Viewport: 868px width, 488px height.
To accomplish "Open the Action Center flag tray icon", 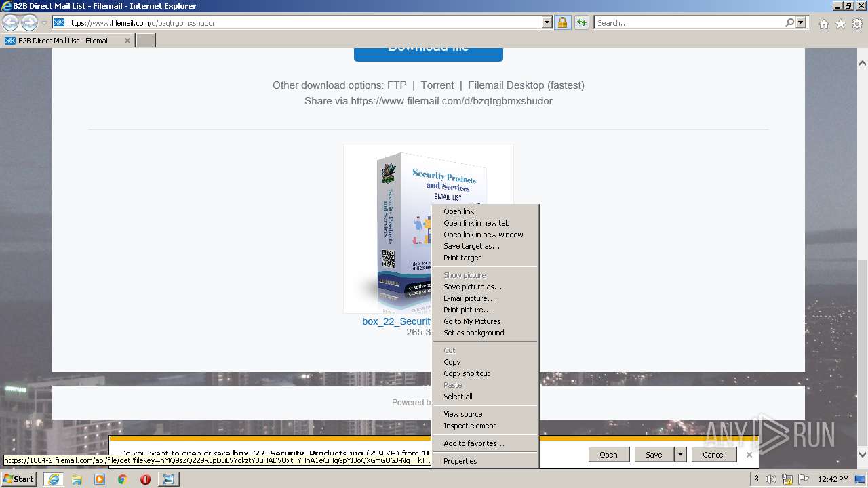I will coord(802,479).
